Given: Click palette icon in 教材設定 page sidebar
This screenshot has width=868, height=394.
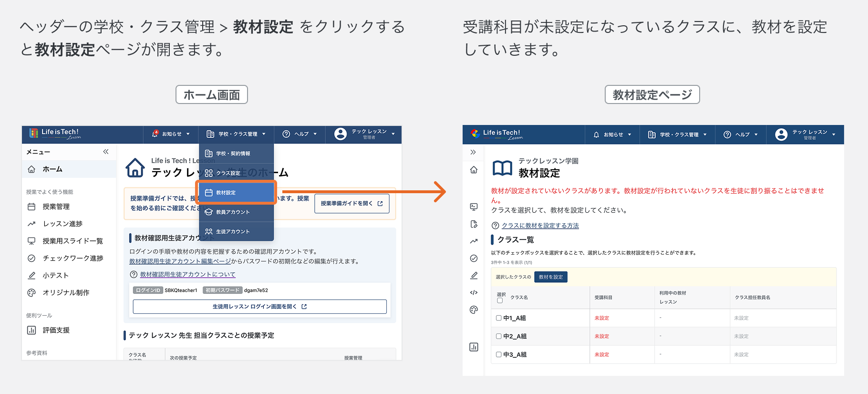Looking at the screenshot, I should click(474, 310).
